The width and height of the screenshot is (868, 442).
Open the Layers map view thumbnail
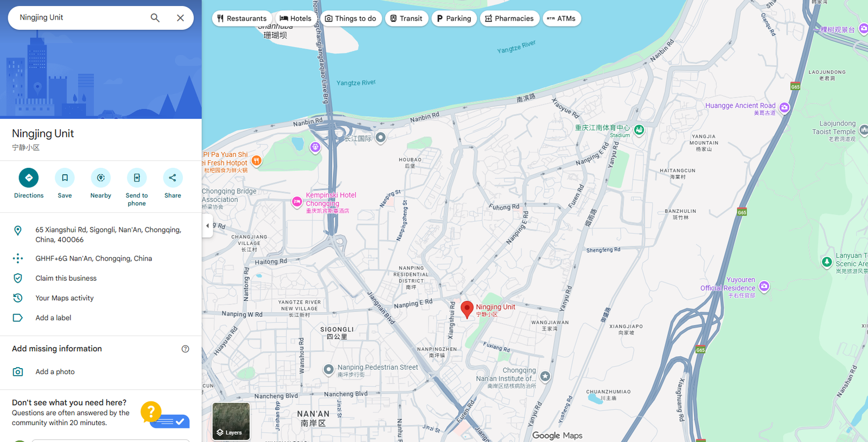(x=231, y=421)
